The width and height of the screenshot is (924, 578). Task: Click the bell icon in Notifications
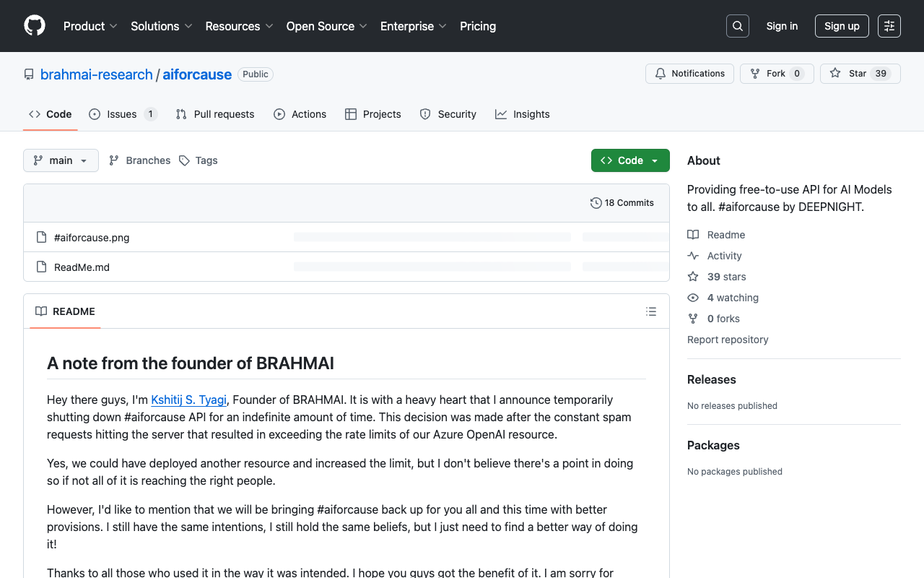[661, 74]
